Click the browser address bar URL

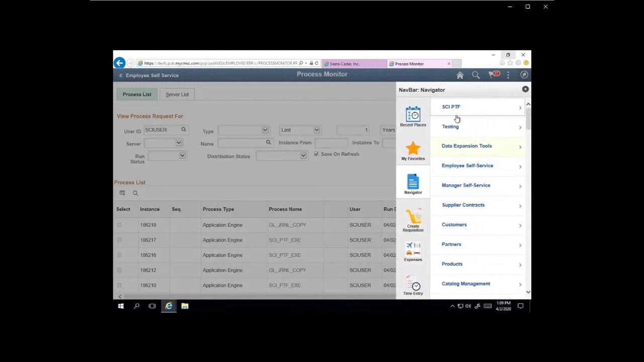click(x=220, y=63)
